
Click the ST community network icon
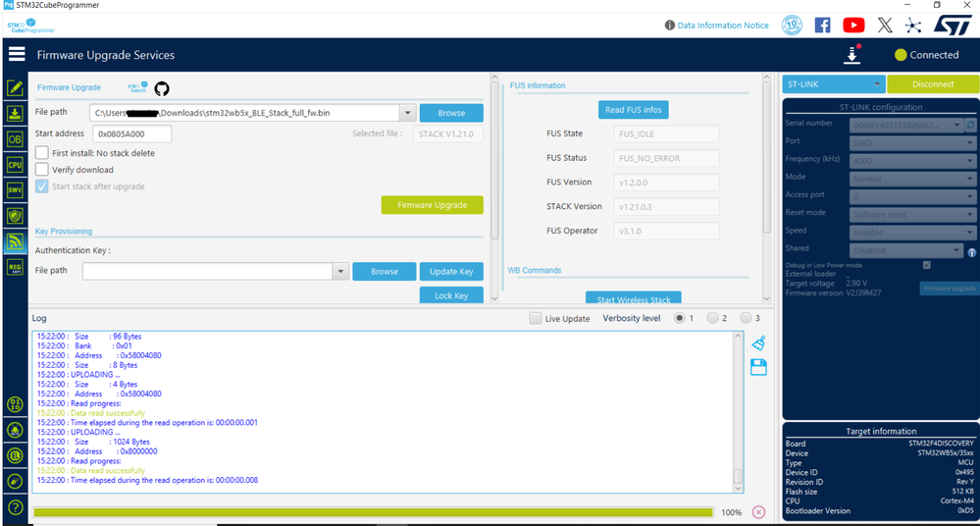point(913,25)
